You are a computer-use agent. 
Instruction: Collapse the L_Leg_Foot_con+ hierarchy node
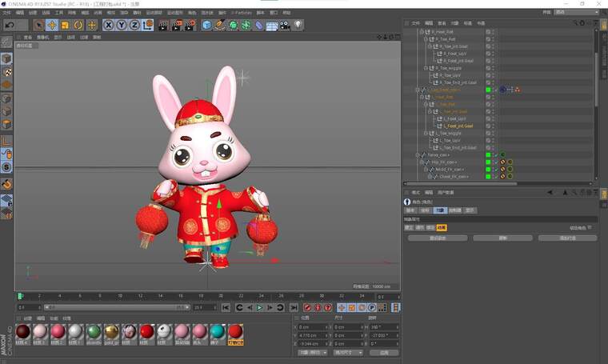point(418,90)
